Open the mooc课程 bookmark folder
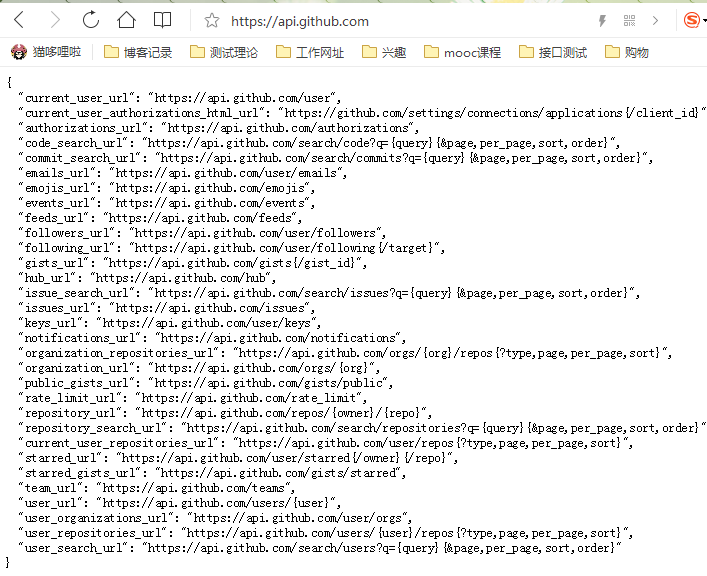Screen dimensions: 707x576 463,52
